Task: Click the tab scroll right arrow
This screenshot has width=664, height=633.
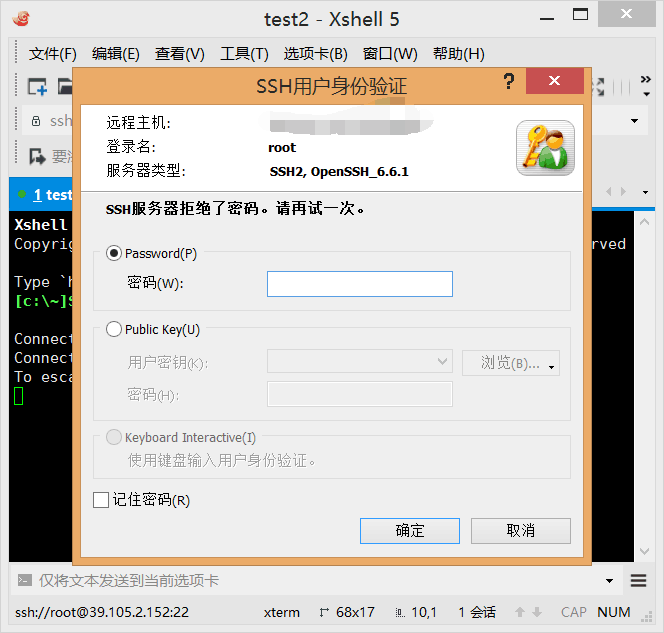Action: click(x=623, y=192)
